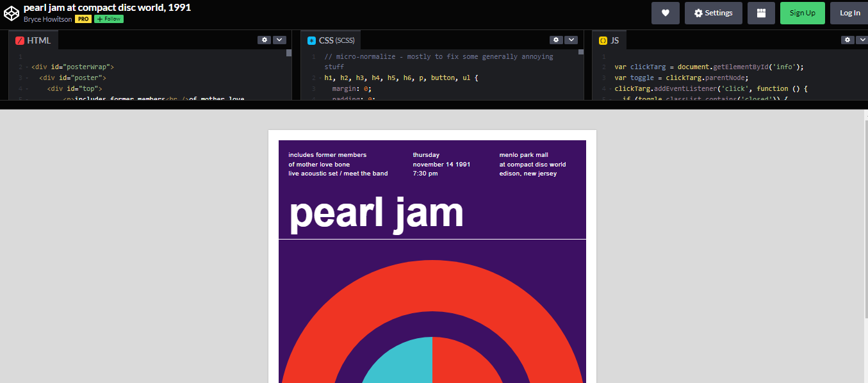Image resolution: width=868 pixels, height=383 pixels.
Task: Follow Bryce Howitson with the Follow button
Action: pyautogui.click(x=109, y=19)
